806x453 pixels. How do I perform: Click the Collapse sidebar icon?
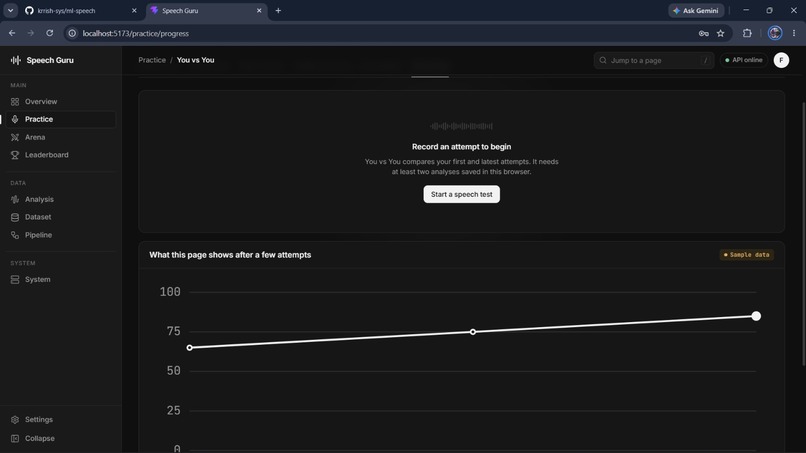coord(15,439)
